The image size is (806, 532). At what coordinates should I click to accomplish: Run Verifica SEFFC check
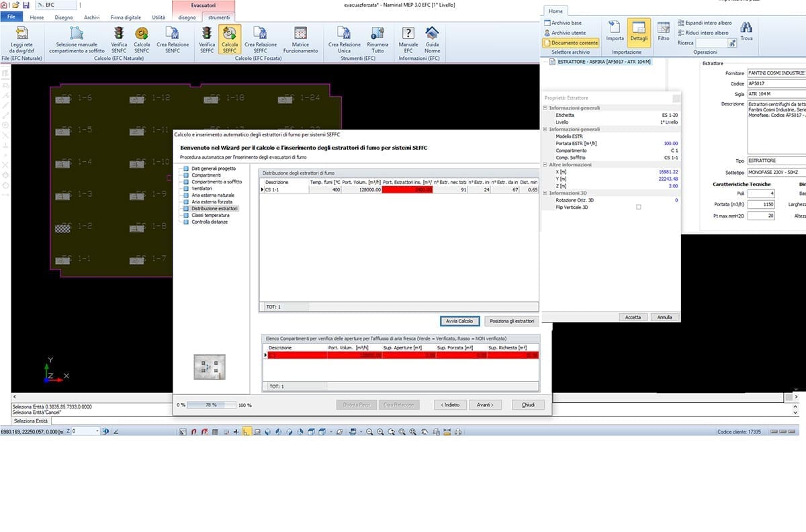click(207, 40)
